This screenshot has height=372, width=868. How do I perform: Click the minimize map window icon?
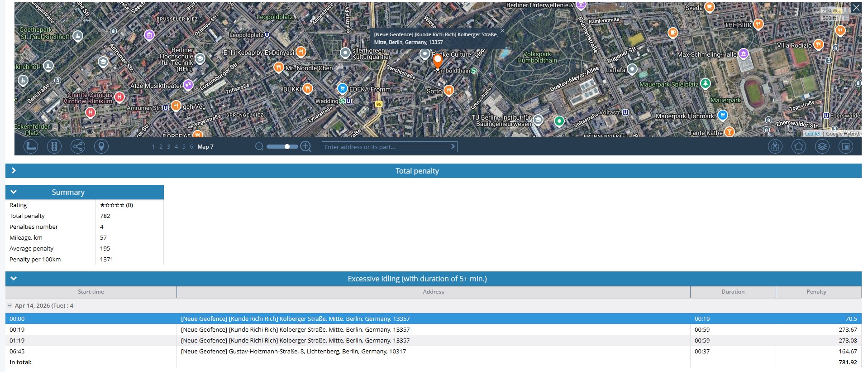[x=845, y=146]
